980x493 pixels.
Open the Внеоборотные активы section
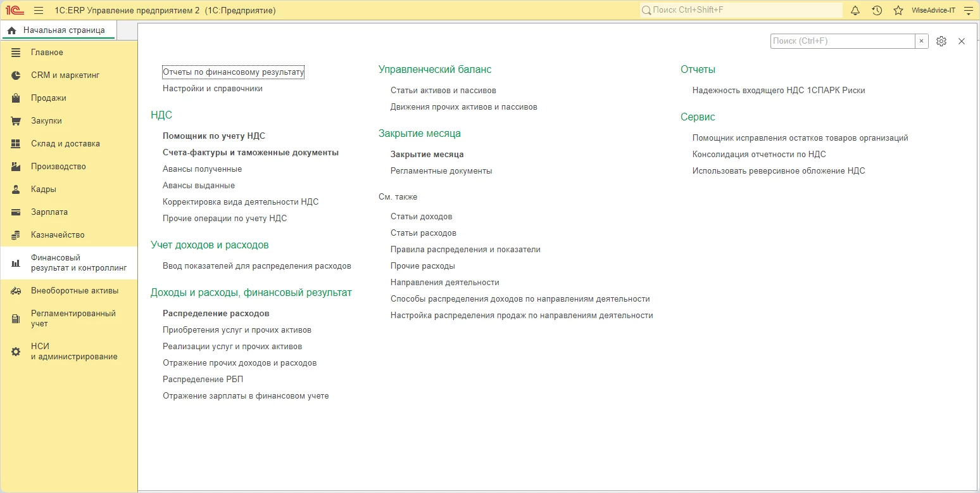click(68, 291)
